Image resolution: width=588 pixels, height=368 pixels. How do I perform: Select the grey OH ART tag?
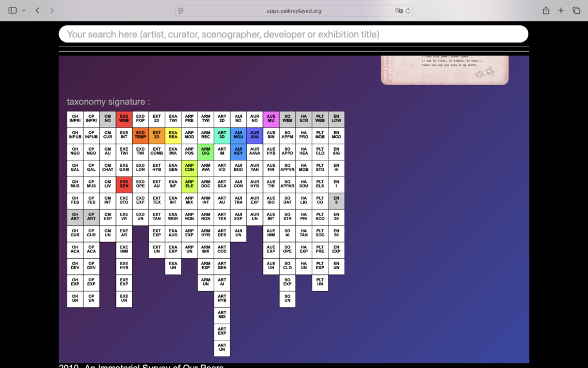coord(75,217)
